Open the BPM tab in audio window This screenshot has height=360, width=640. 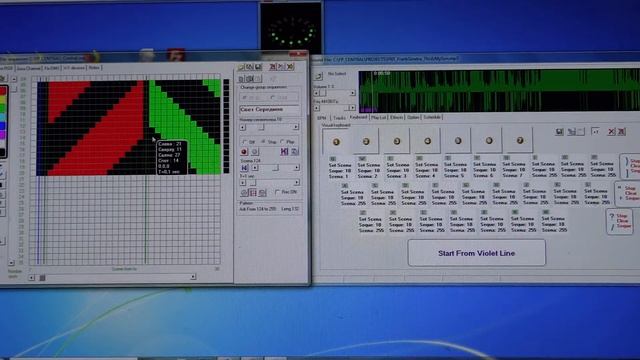pyautogui.click(x=322, y=118)
